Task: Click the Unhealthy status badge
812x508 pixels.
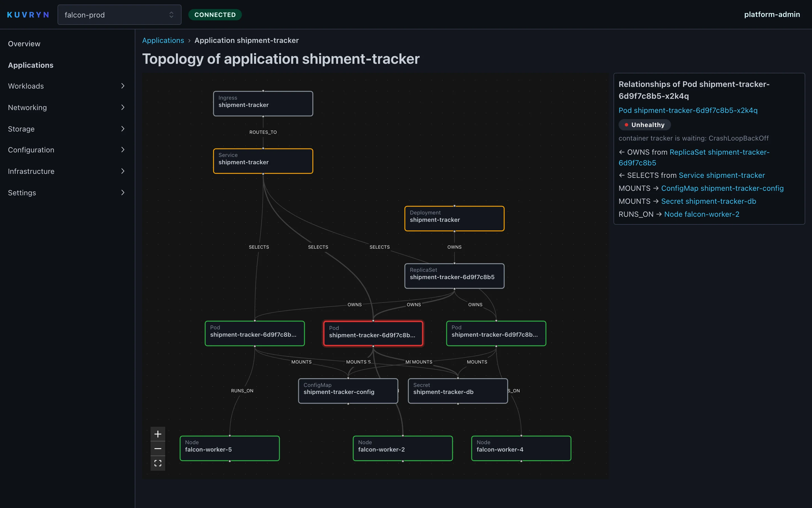Action: (645, 125)
